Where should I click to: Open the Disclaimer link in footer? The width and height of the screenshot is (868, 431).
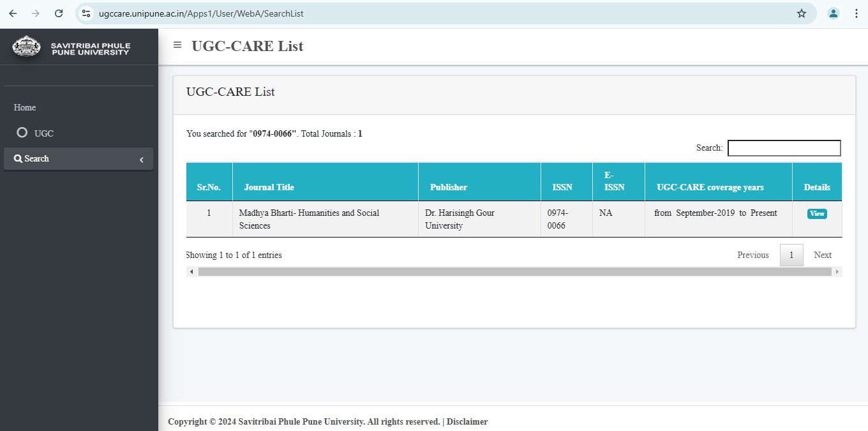click(x=467, y=421)
